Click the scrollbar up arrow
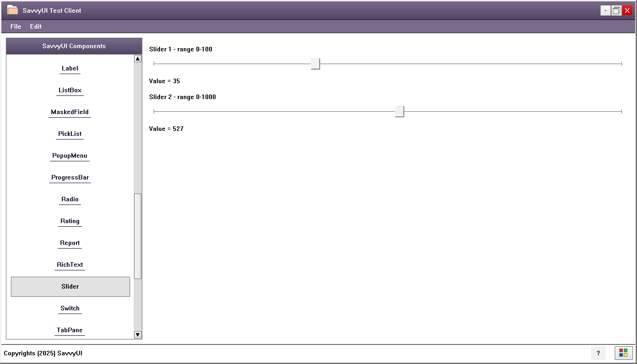The image size is (637, 364). point(137,58)
